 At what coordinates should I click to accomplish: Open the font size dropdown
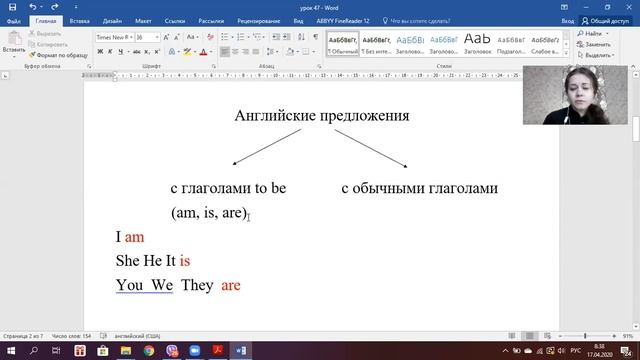(x=157, y=37)
